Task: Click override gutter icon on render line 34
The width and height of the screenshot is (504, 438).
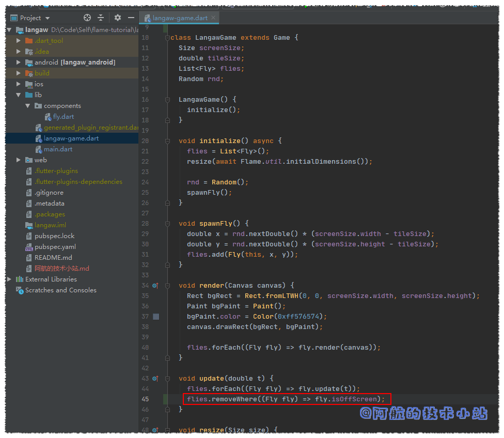Action: pos(155,286)
